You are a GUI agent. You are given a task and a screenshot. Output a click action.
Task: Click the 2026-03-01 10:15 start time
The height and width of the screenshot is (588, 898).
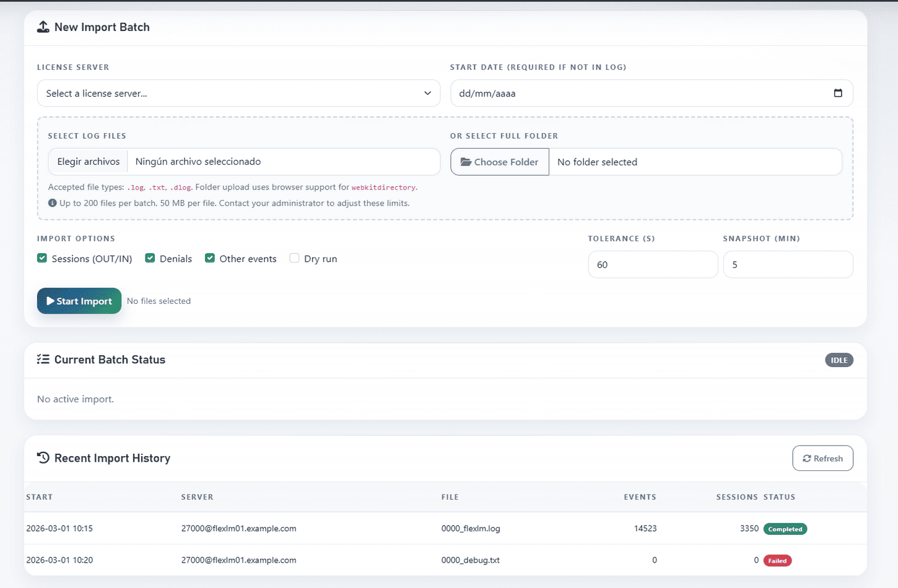[x=59, y=529]
